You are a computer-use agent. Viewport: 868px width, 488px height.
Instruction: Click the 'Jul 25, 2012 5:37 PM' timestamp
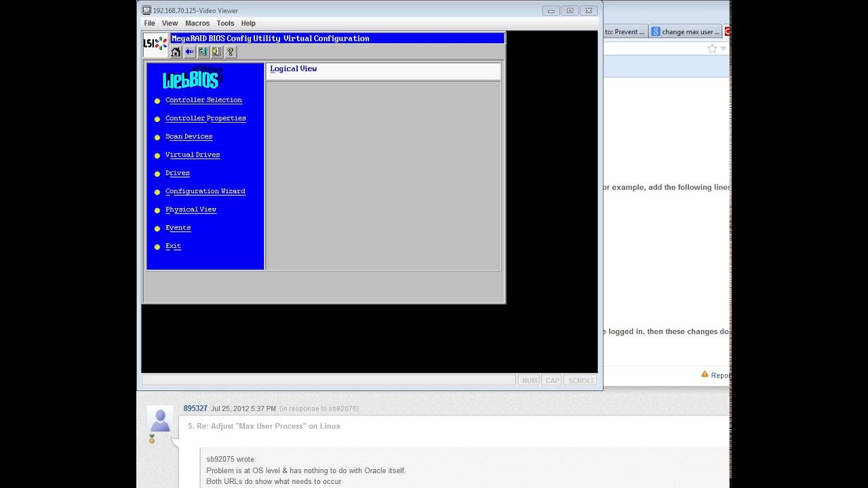pyautogui.click(x=243, y=409)
